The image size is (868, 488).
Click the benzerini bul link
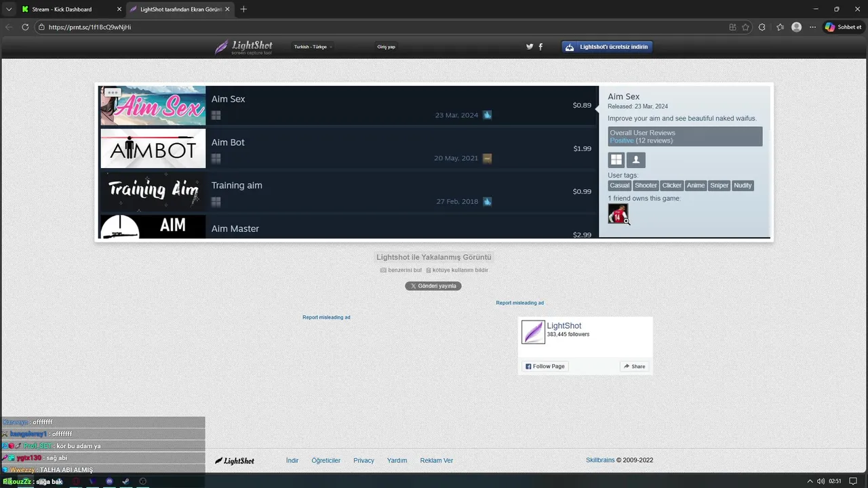tap(401, 270)
